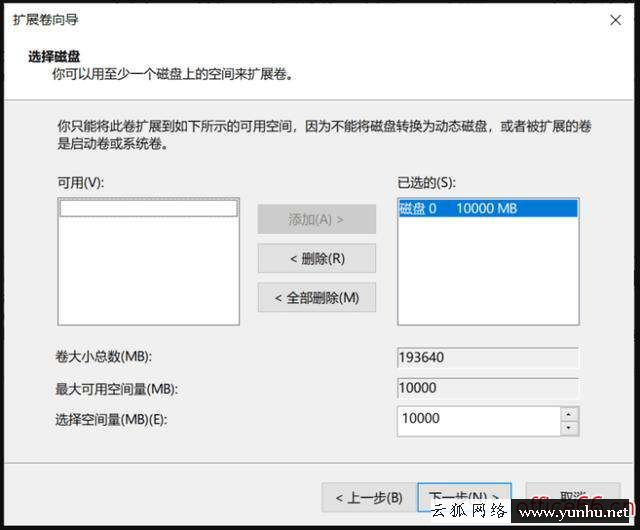
Task: Click the empty 可用(V) list box
Action: point(149,261)
